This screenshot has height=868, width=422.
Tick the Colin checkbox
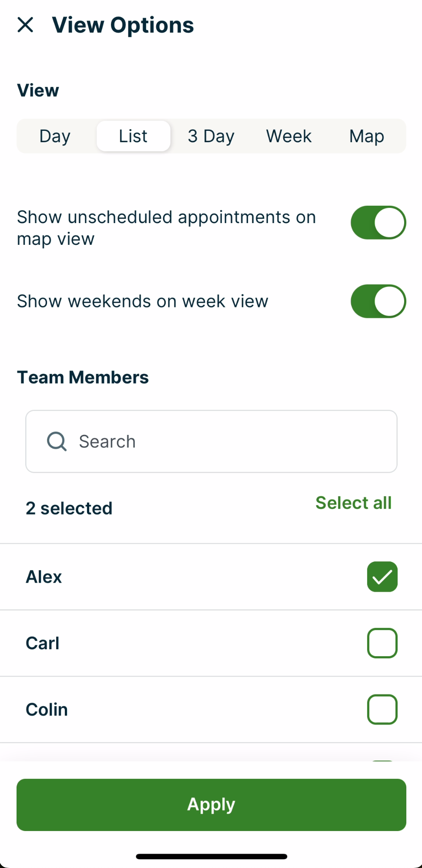click(x=382, y=709)
